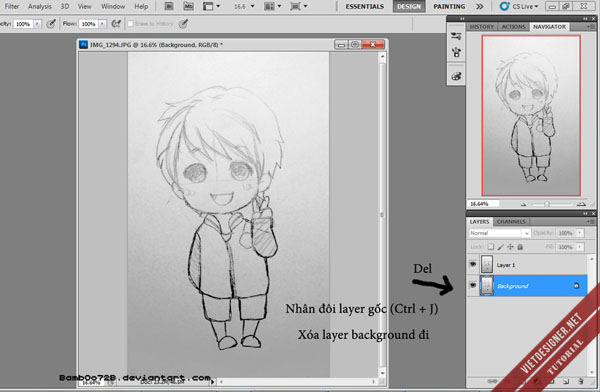
Task: Switch to the Design workspace
Action: 409,7
